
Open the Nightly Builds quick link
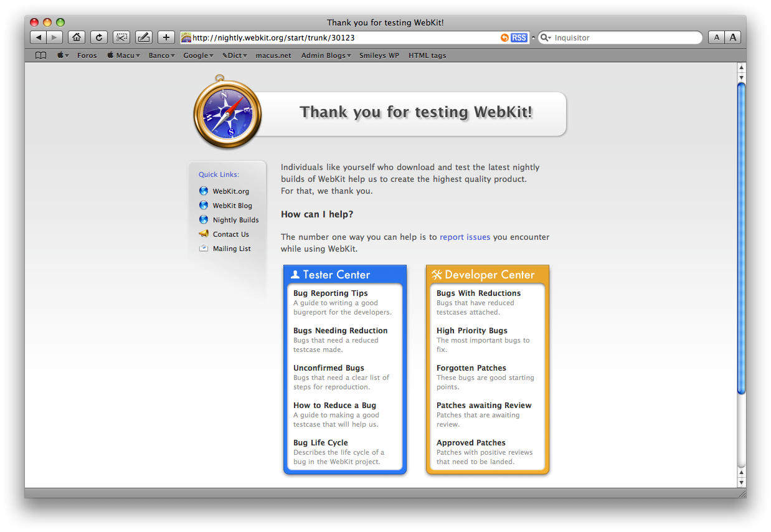click(236, 220)
